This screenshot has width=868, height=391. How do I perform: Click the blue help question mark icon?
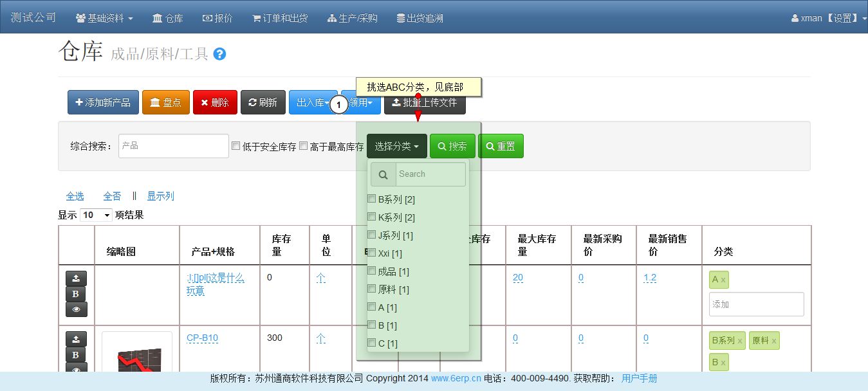pyautogui.click(x=219, y=54)
